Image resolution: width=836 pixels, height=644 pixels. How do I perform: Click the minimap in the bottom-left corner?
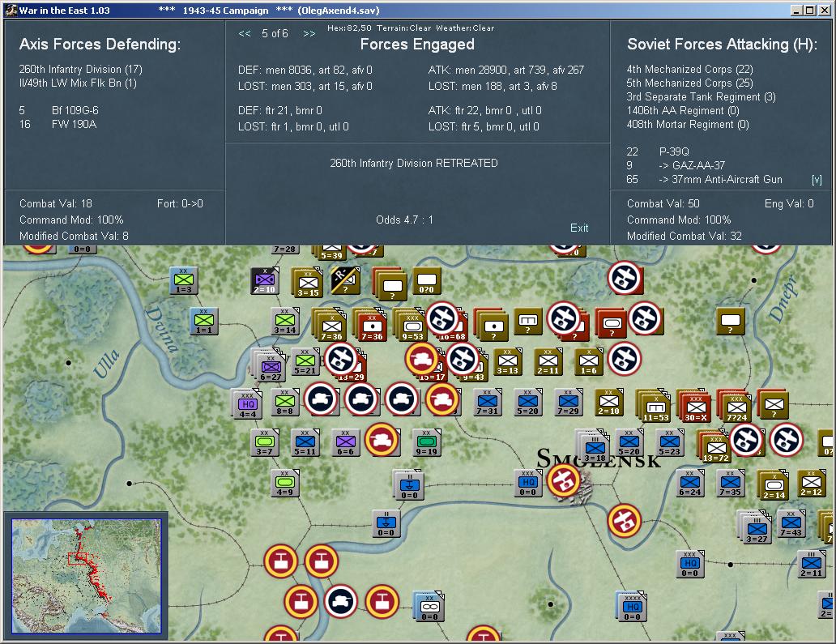[87, 576]
